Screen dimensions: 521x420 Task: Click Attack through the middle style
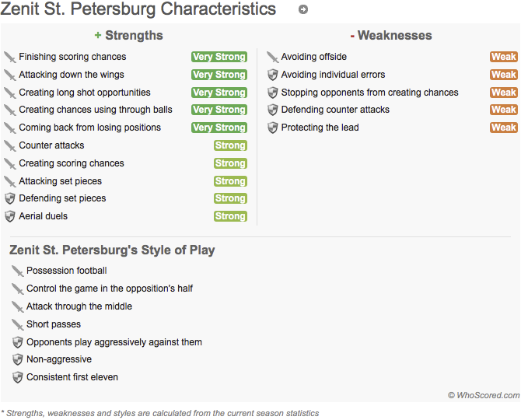tap(79, 306)
